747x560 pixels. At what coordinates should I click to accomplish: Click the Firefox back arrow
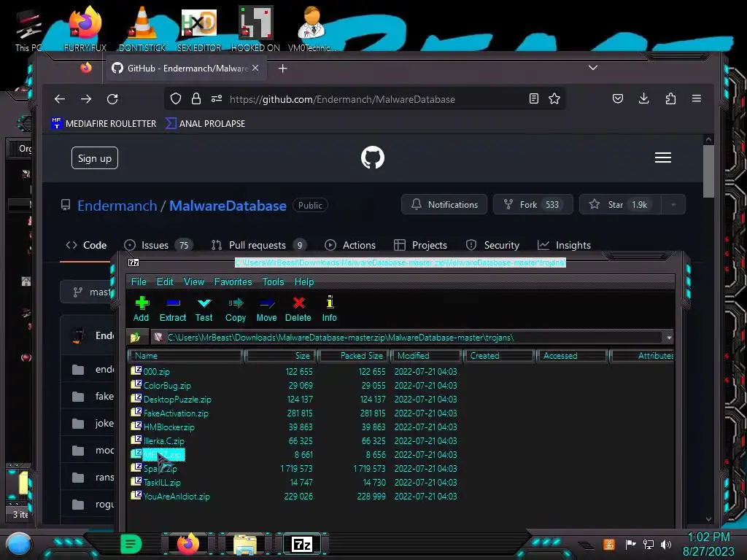pyautogui.click(x=60, y=99)
